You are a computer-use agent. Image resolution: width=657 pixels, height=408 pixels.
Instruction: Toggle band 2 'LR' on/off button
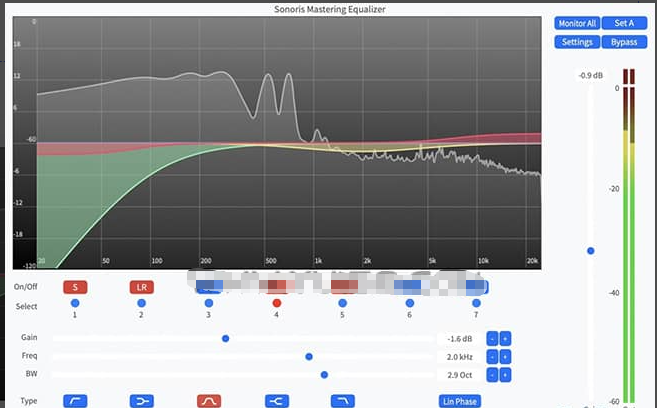click(x=142, y=287)
